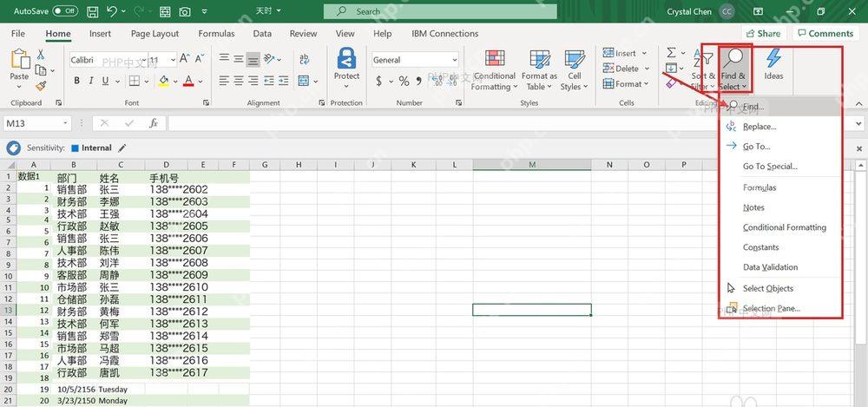Expand the Paste options arrow

(x=19, y=85)
